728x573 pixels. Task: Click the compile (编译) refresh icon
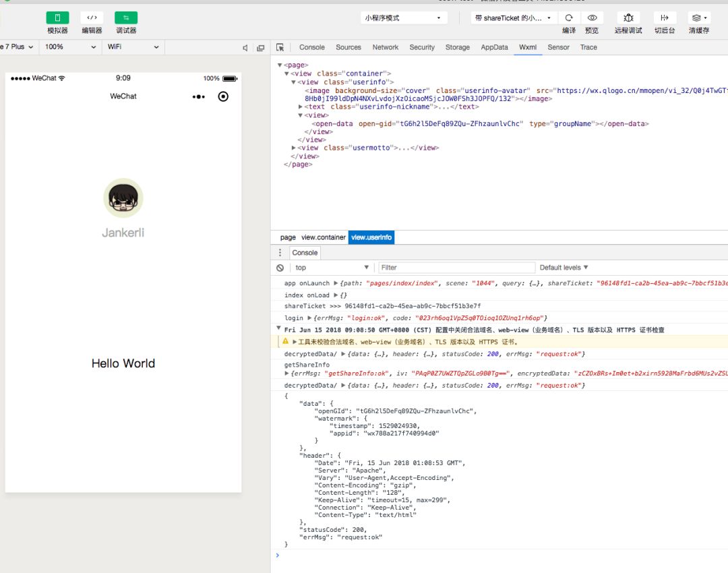[x=569, y=18]
